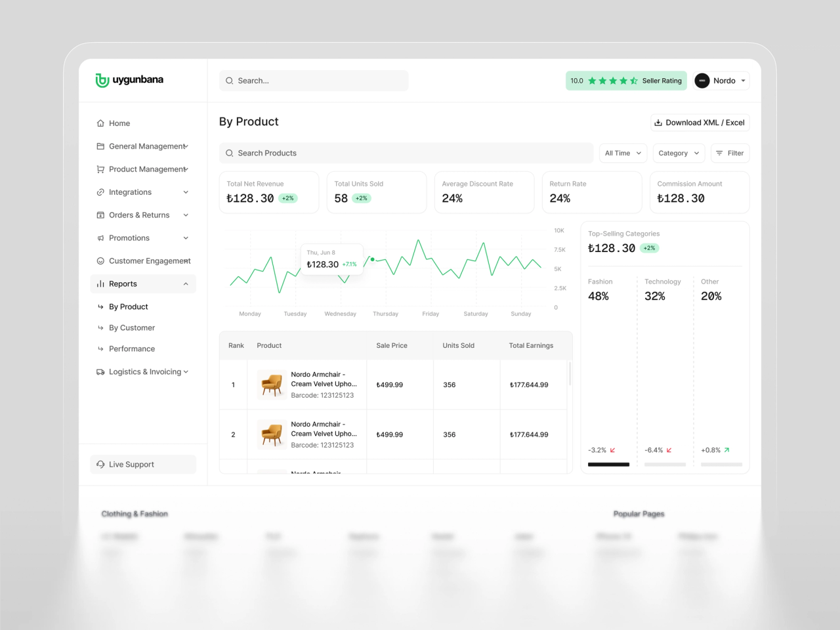This screenshot has width=840, height=630.
Task: Click the Integrations link icon
Action: tap(100, 192)
